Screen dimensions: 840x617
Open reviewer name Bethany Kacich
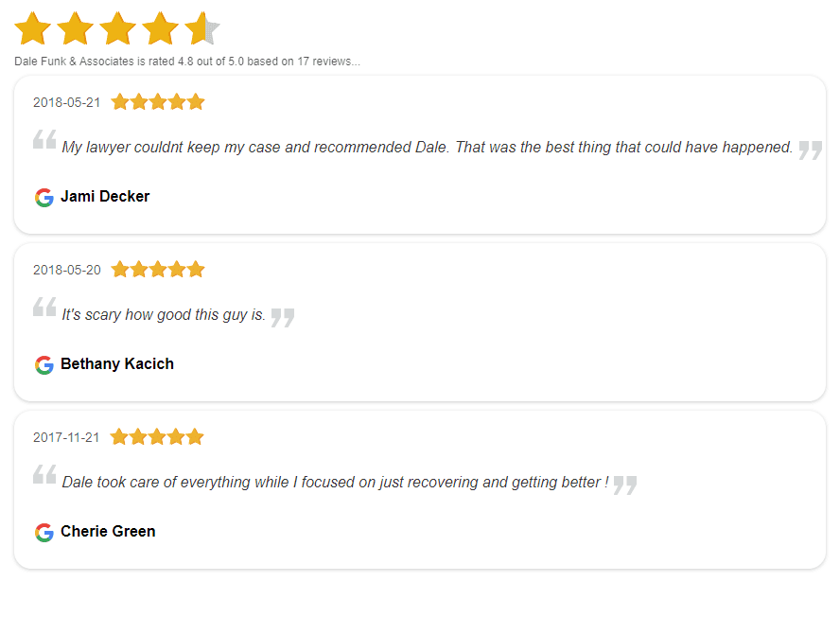click(x=117, y=364)
